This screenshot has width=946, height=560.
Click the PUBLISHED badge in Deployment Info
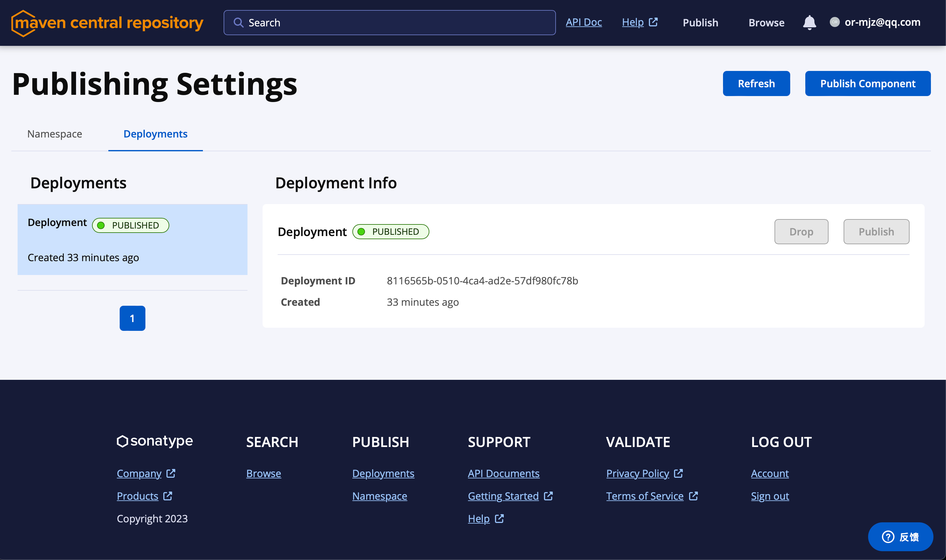tap(391, 232)
